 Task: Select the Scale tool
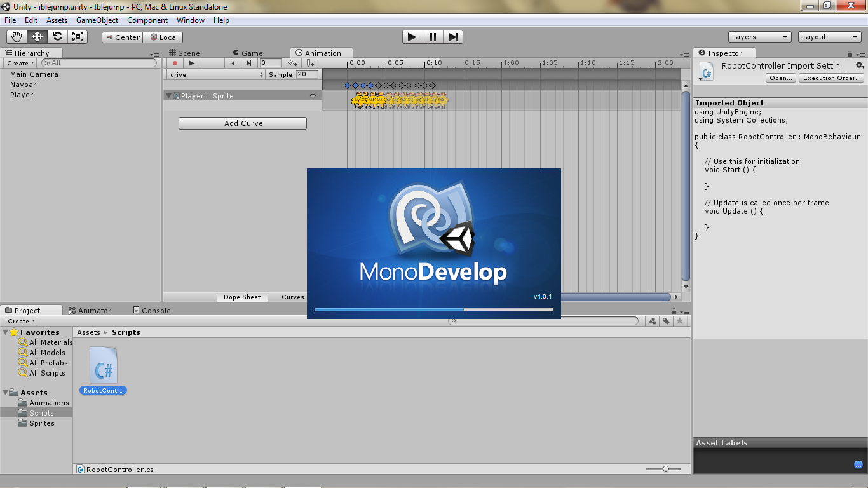78,36
